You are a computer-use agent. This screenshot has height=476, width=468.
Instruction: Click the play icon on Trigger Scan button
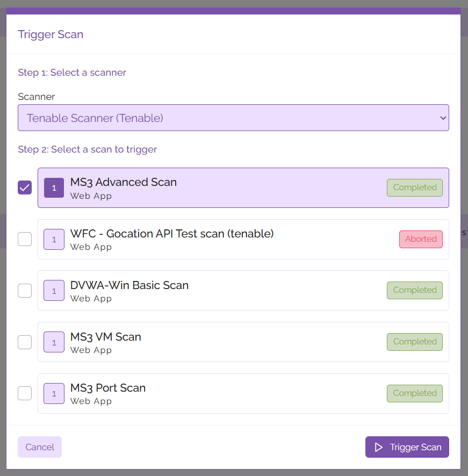pyautogui.click(x=379, y=446)
